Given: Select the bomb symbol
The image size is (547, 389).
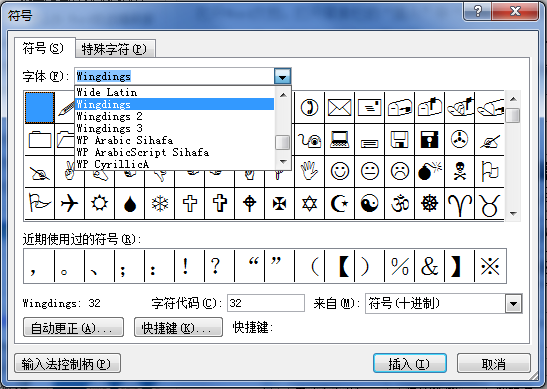Looking at the screenshot, I should [x=429, y=171].
